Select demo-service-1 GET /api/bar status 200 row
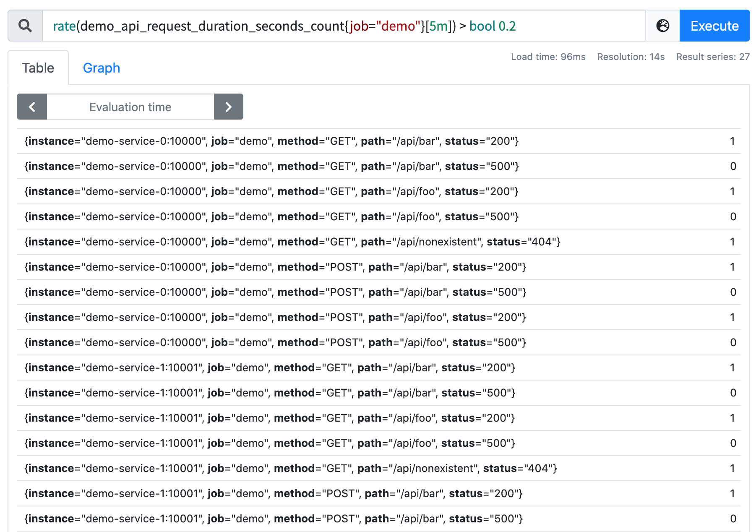The height and width of the screenshot is (532, 756). coord(379,368)
